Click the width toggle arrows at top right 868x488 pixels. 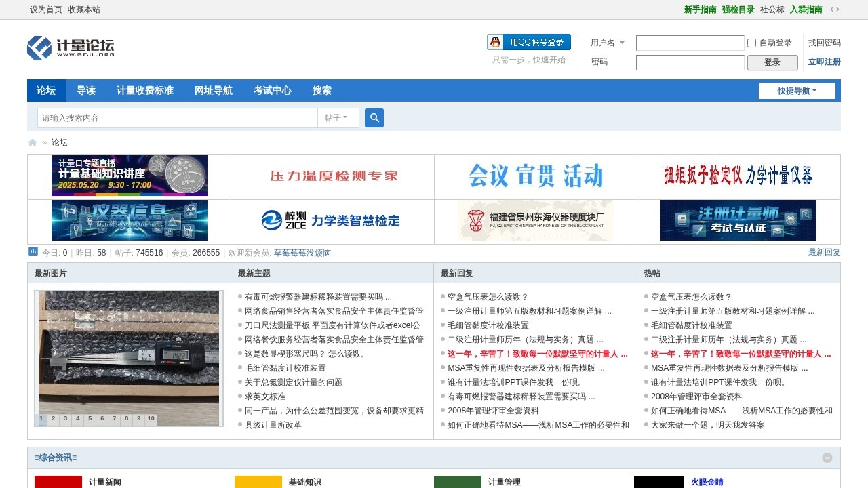pyautogui.click(x=835, y=9)
